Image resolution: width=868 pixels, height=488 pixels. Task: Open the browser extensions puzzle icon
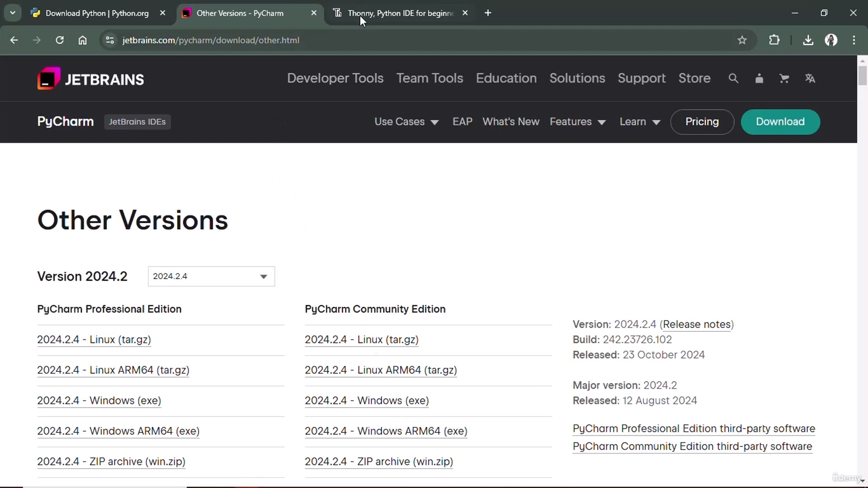tap(774, 40)
